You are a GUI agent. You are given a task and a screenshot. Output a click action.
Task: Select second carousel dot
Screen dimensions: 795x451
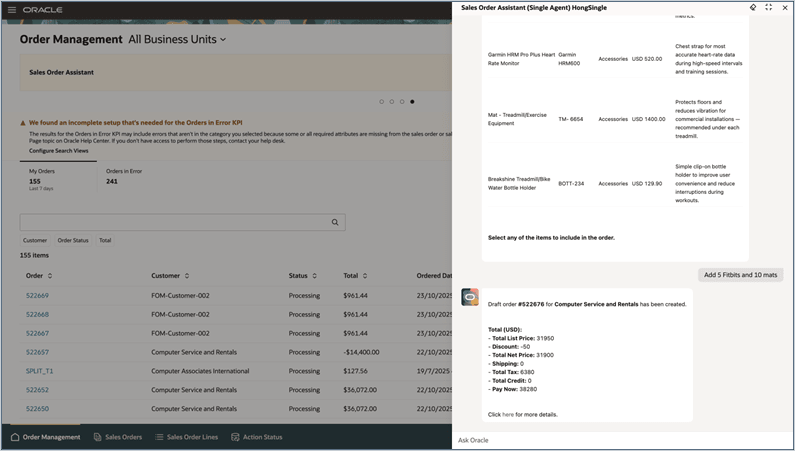coord(392,102)
